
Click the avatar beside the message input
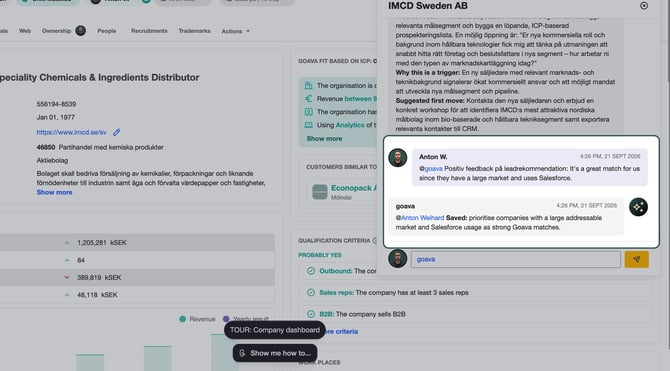point(397,259)
